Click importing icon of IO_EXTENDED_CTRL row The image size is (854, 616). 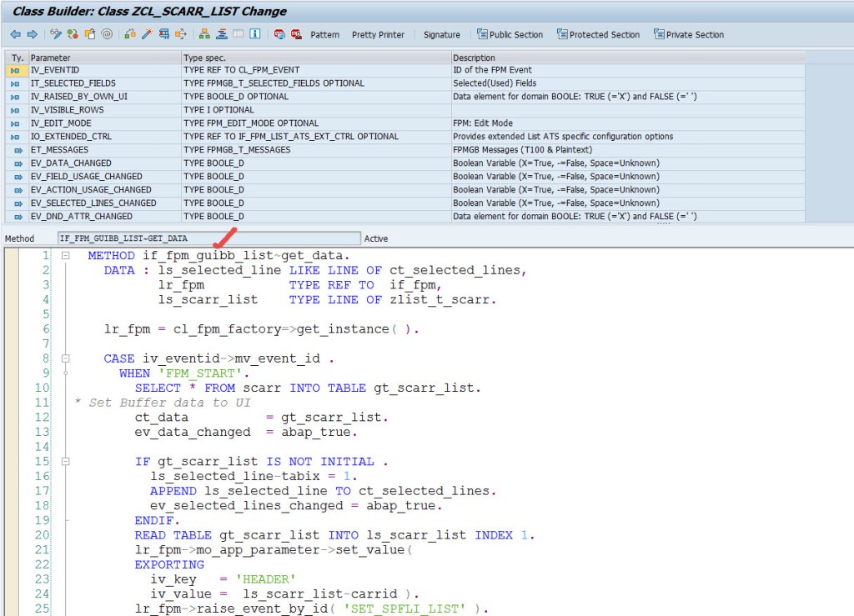(x=15, y=137)
